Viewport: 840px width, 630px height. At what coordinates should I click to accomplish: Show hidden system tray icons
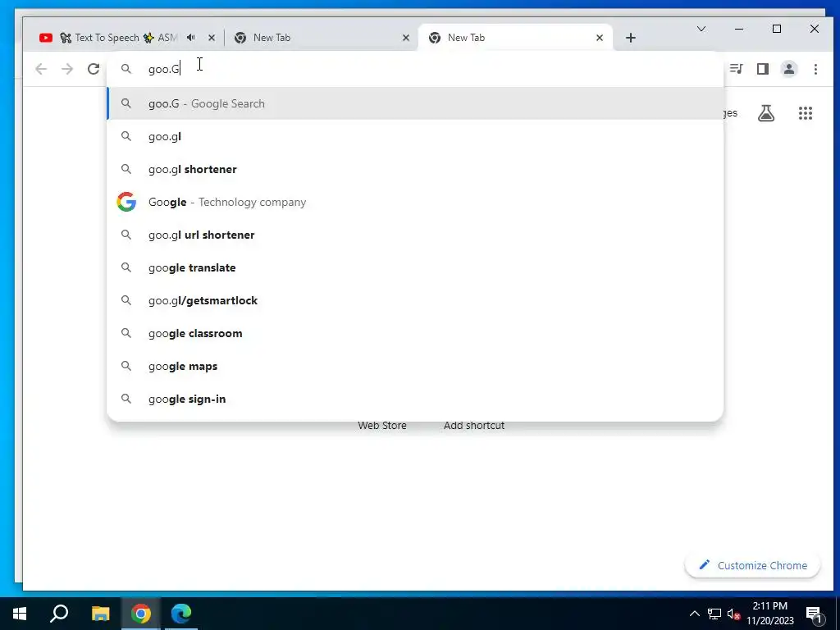[x=694, y=614]
